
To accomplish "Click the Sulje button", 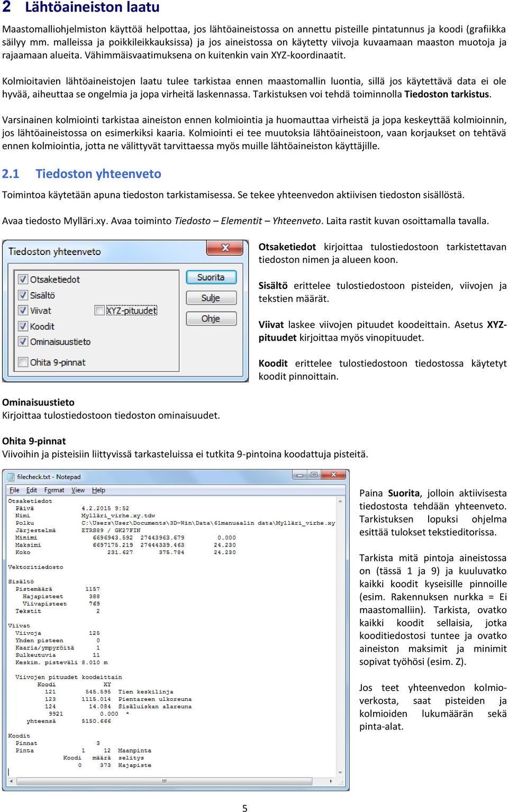I will point(211,298).
